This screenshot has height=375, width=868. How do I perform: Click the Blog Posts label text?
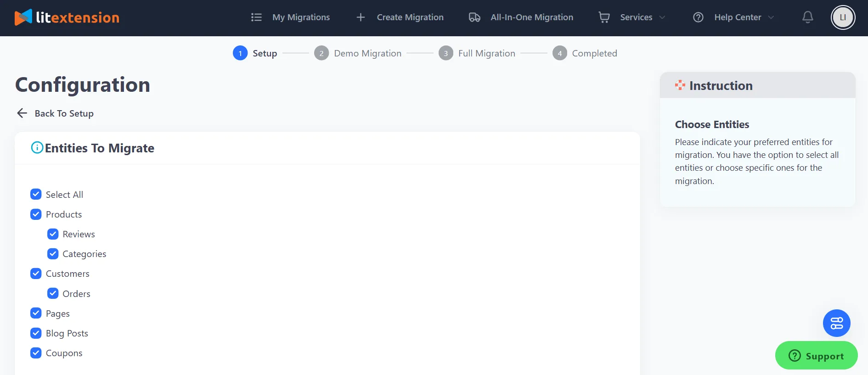click(67, 333)
